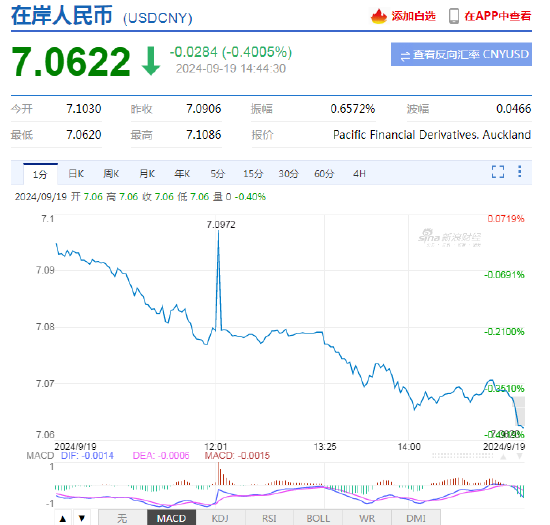The image size is (550, 525).
Task: Select the 日K chart tab
Action: coord(76,174)
